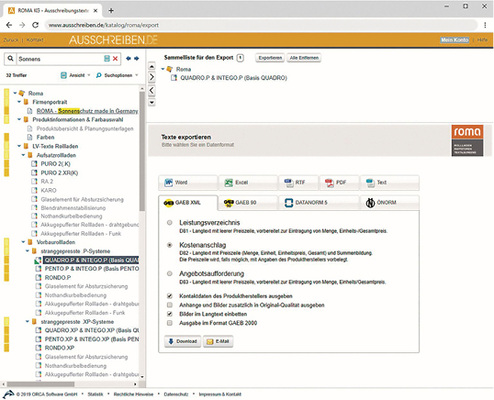Collapse Produktinformationen & Farbauswahl node

click(19, 119)
